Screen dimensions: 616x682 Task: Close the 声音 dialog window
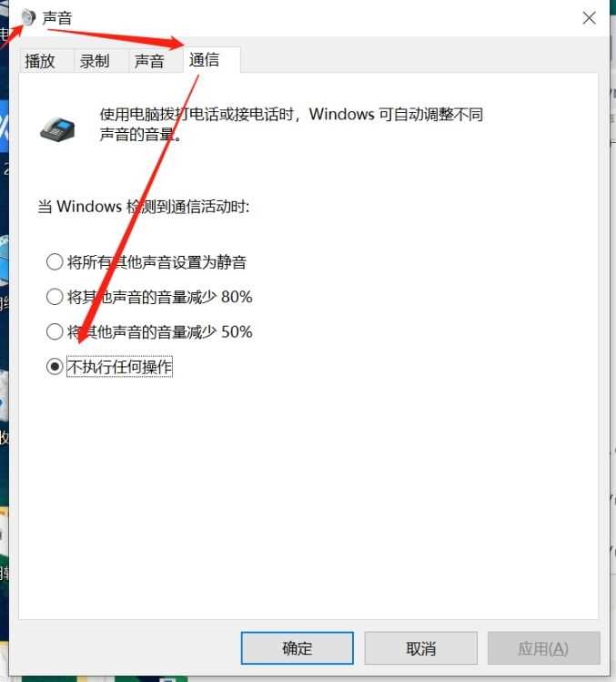589,18
